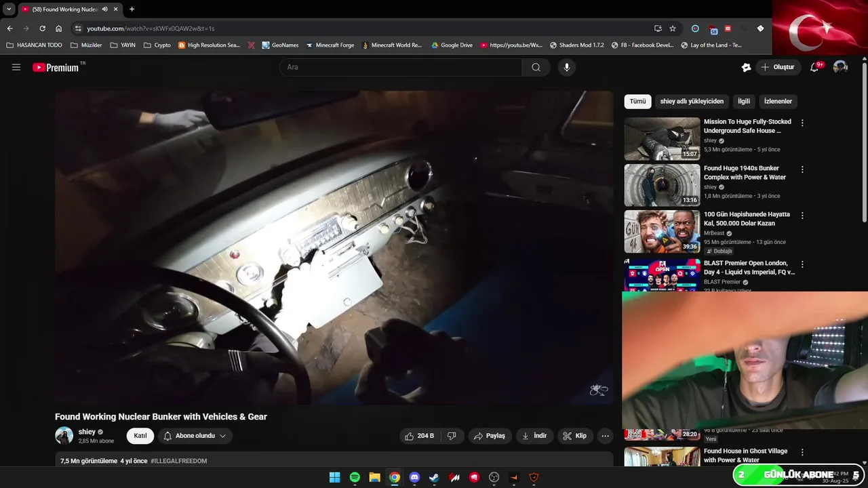This screenshot has height=488, width=868.
Task: Open the account avatar menu
Action: pyautogui.click(x=840, y=67)
